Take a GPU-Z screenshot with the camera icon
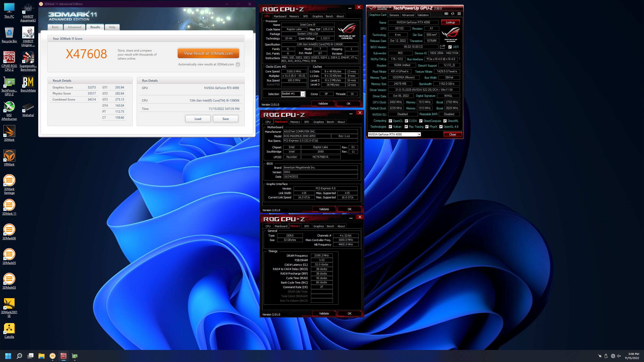Image resolution: width=644 pixels, height=362 pixels. pyautogui.click(x=446, y=14)
